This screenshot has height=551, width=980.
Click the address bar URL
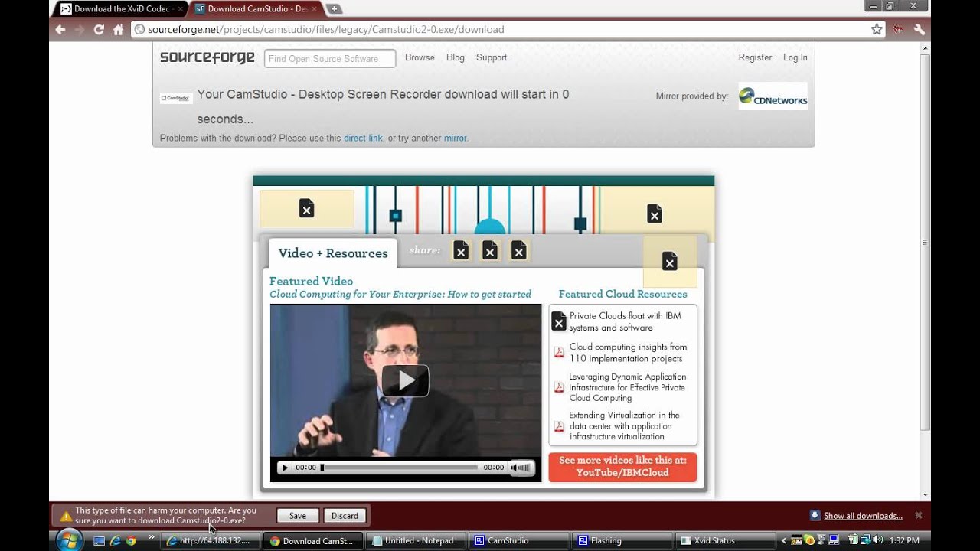[325, 30]
